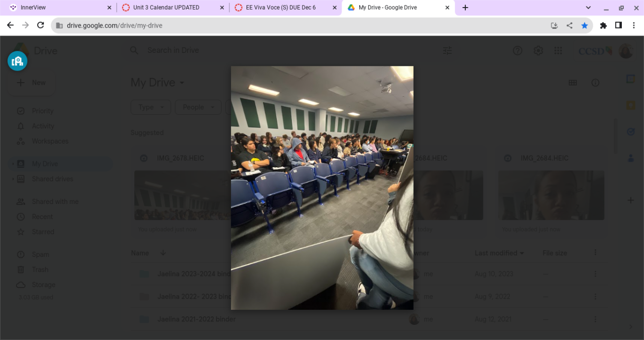Toggle the browser side panel icon
The height and width of the screenshot is (340, 644).
coord(618,25)
